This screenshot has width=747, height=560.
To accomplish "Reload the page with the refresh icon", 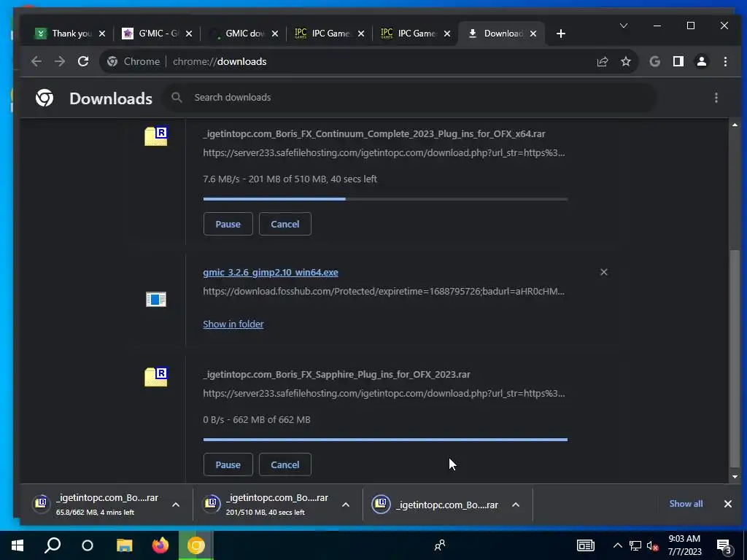I will [83, 61].
